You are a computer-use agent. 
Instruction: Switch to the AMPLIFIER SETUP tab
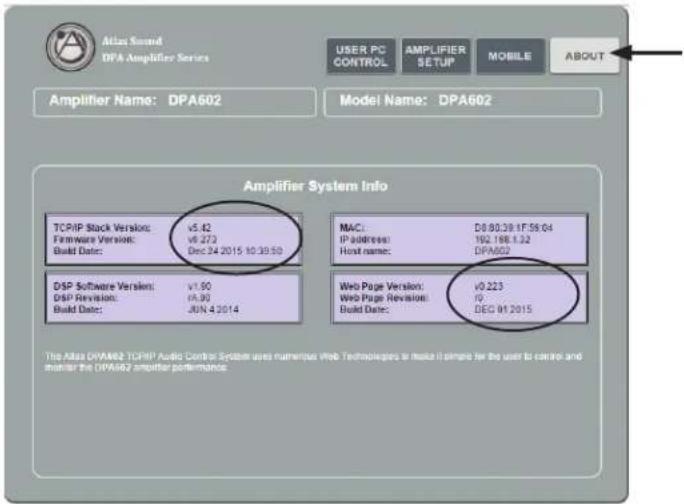tap(436, 56)
